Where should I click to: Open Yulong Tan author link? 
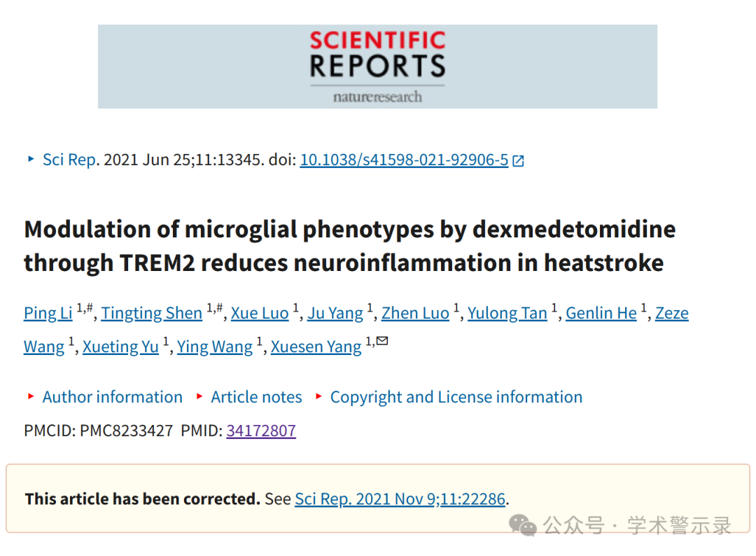click(507, 313)
